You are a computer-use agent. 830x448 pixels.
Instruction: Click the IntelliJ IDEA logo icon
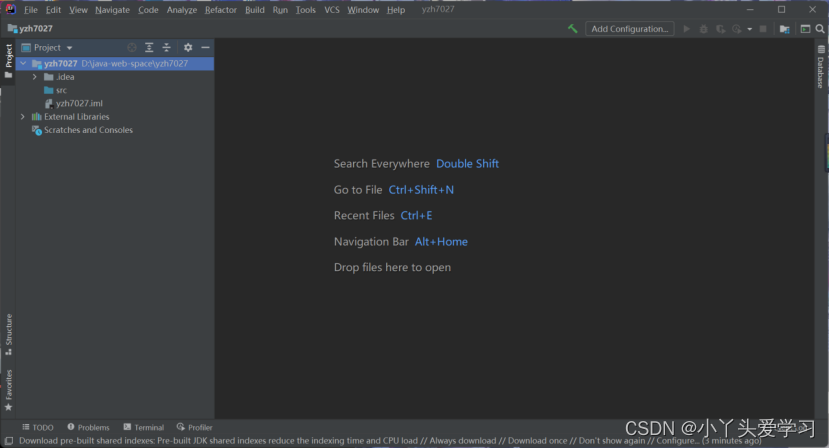(x=10, y=10)
